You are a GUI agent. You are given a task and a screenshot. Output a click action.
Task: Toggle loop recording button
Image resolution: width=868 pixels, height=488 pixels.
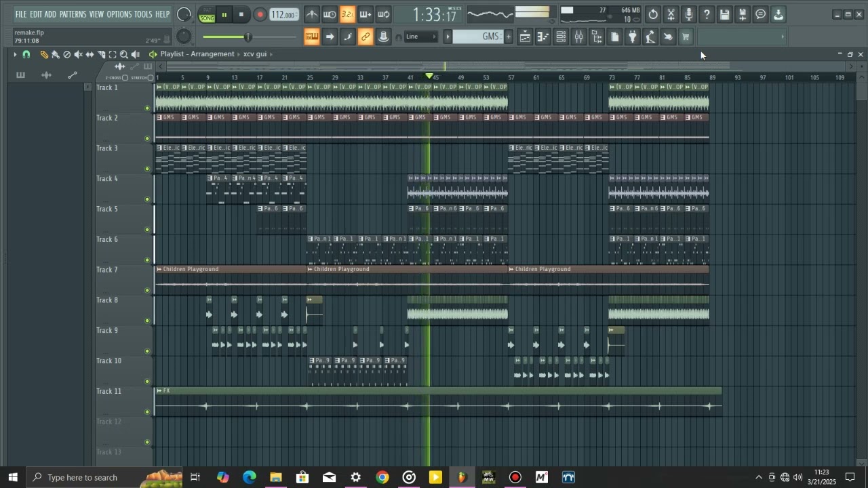click(x=383, y=14)
